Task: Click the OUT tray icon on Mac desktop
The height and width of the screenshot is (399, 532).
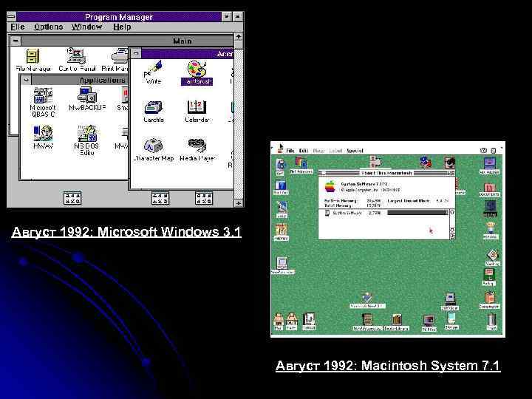Action: pyautogui.click(x=291, y=319)
